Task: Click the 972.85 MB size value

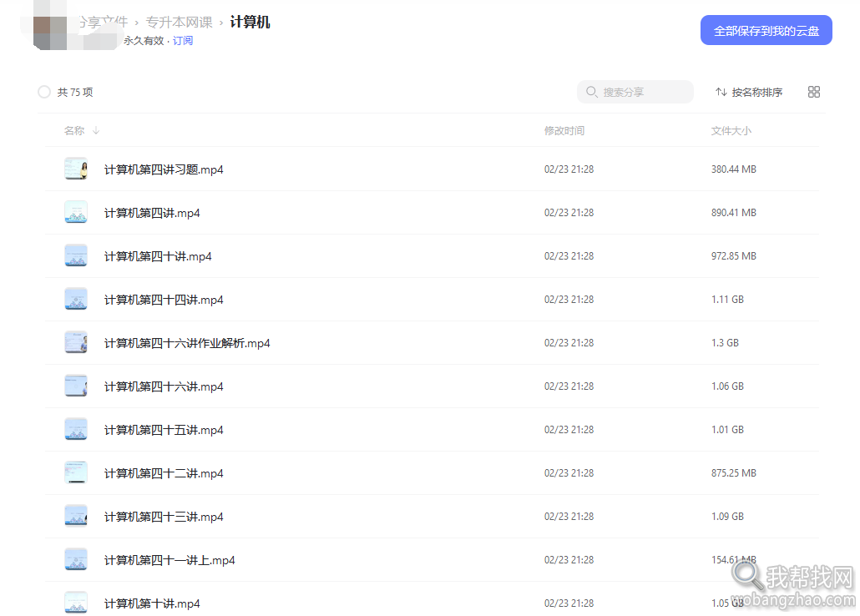Action: pyautogui.click(x=734, y=255)
